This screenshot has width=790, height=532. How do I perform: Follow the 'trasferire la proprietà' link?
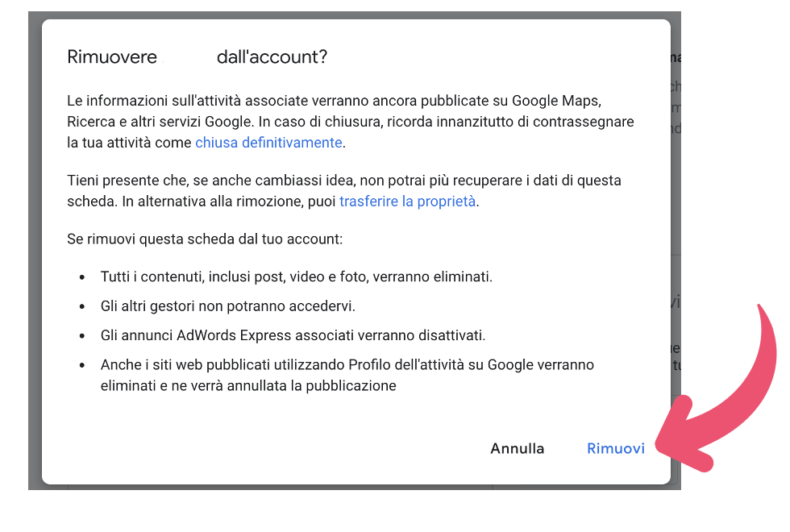coord(407,201)
